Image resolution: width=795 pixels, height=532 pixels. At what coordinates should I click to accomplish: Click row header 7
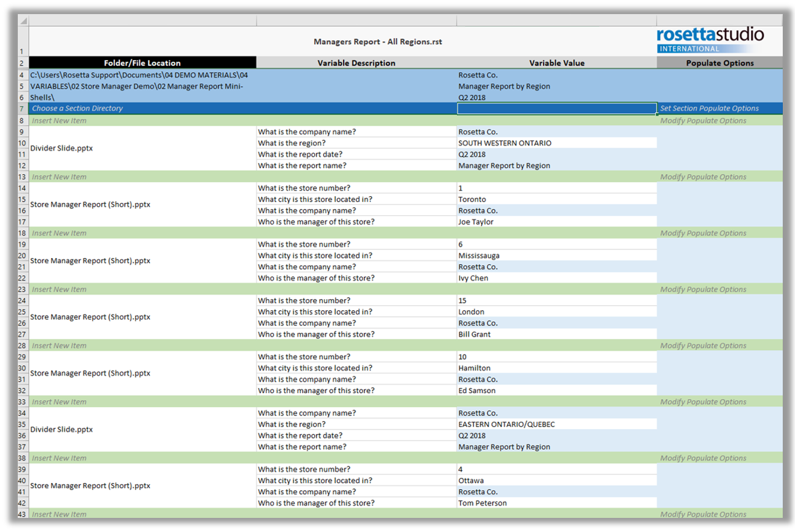point(23,108)
